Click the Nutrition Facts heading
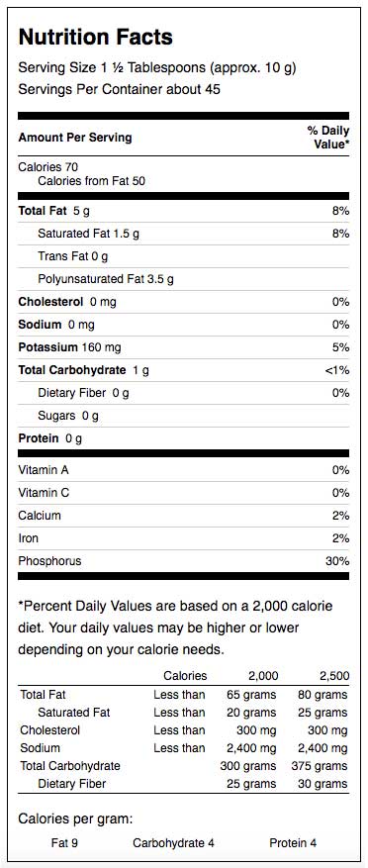This screenshot has height=868, width=368. click(x=95, y=37)
